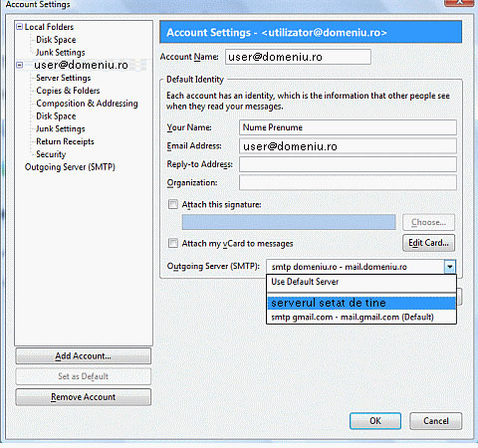478x448 pixels.
Task: Click the Edit Card button
Action: [428, 243]
